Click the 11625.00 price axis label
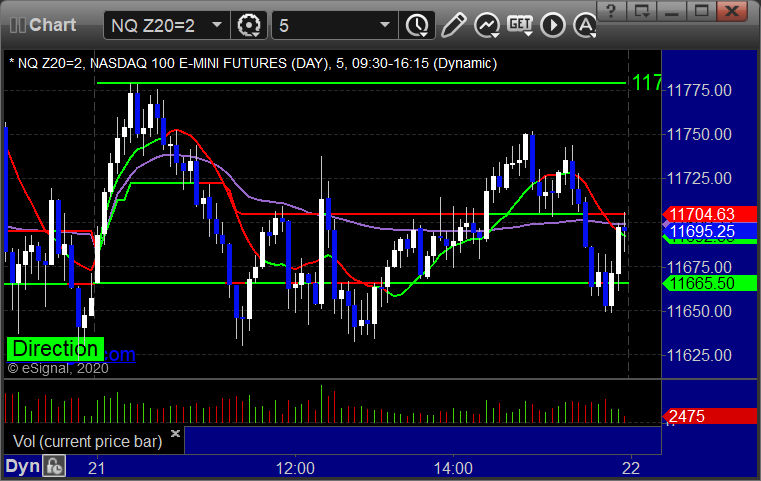The image size is (761, 481). click(699, 355)
